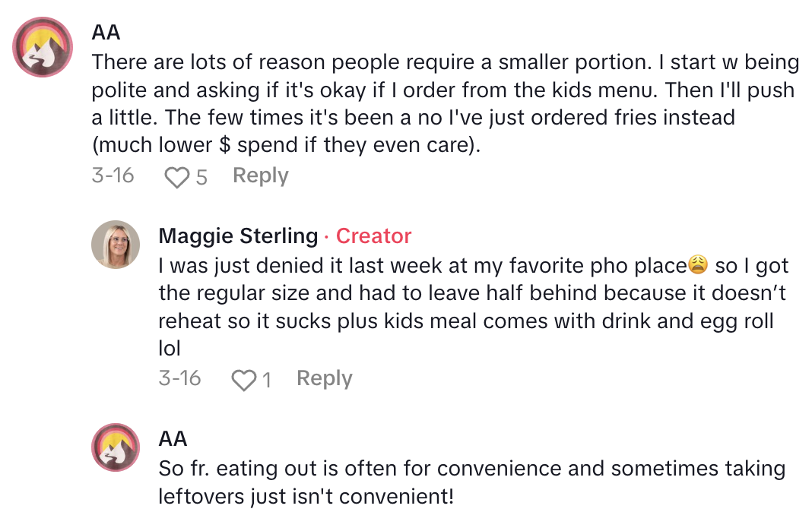Click the heart outline next to the count 5
The height and width of the screenshot is (512, 812).
(x=177, y=175)
